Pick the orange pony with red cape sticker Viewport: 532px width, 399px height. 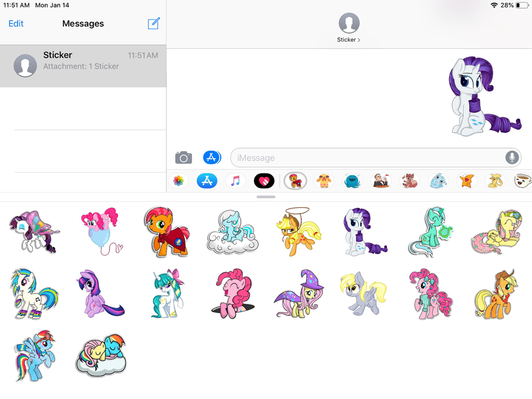pyautogui.click(x=167, y=231)
